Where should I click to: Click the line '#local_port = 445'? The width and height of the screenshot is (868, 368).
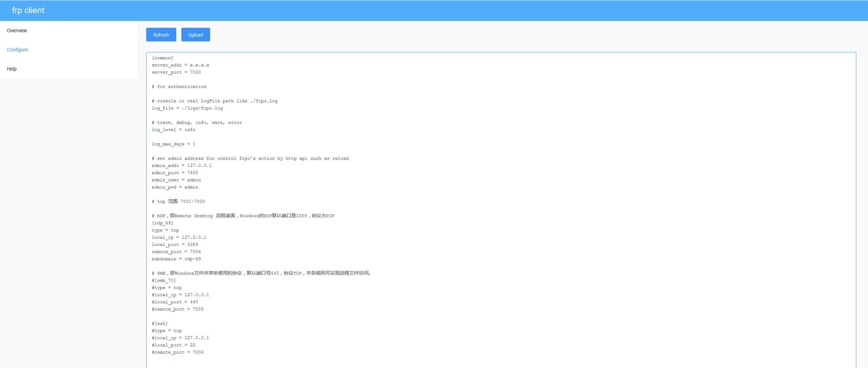pyautogui.click(x=175, y=302)
